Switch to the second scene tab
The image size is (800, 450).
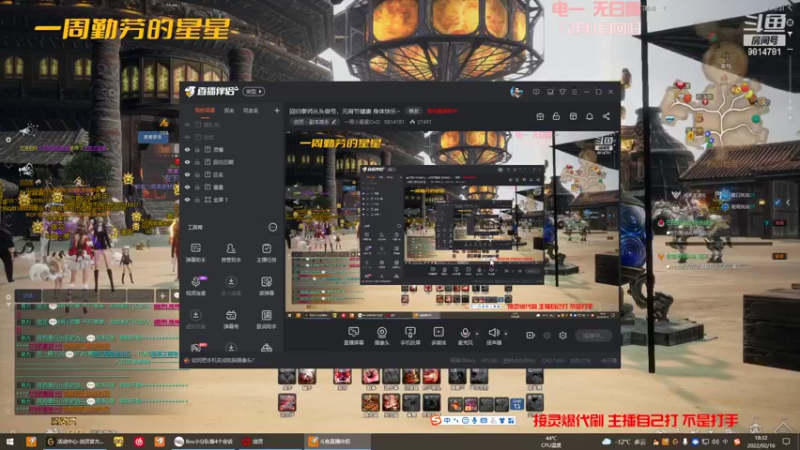[x=229, y=111]
